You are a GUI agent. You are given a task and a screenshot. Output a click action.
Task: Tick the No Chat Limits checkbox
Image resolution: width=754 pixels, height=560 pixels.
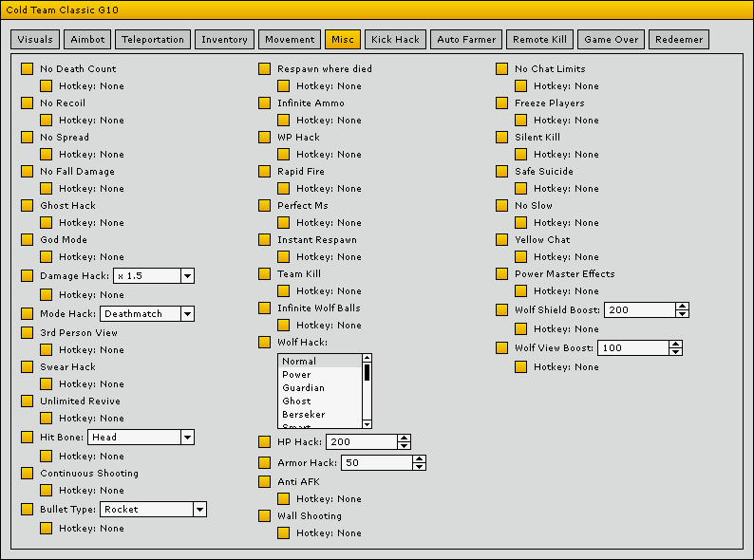coord(501,69)
